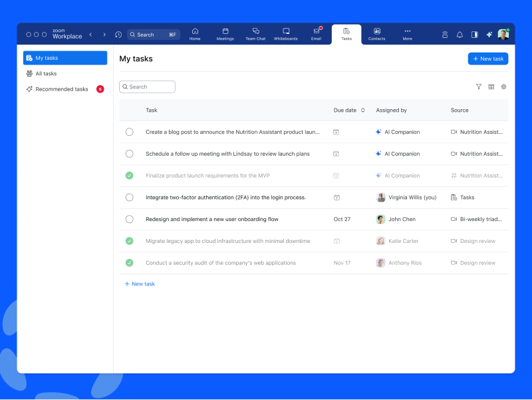Open the Contacts panel
This screenshot has width=532, height=400.
coord(376,33)
